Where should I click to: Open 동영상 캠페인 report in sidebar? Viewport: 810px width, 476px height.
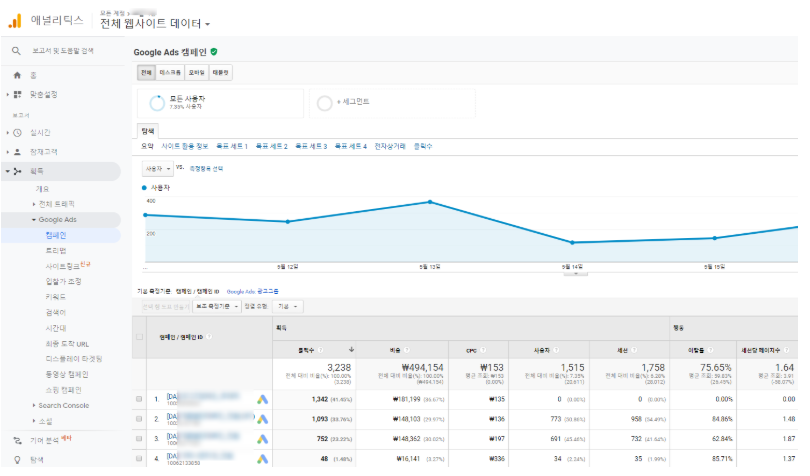(x=67, y=375)
